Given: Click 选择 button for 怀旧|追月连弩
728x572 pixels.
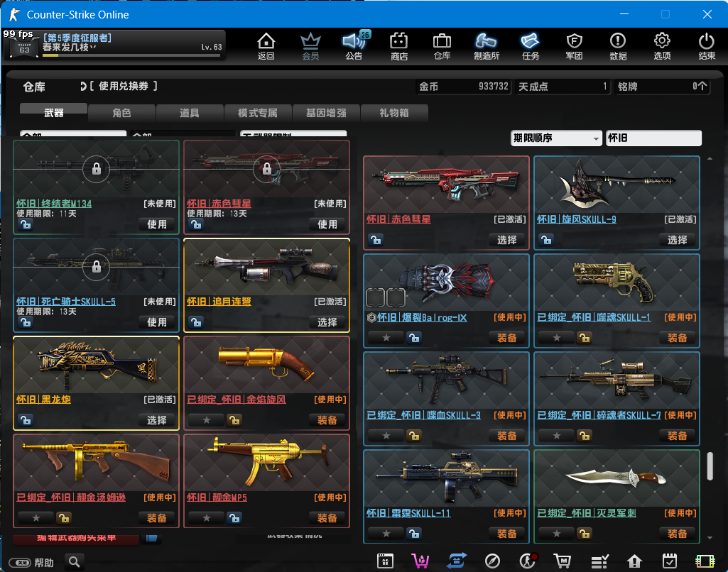Looking at the screenshot, I should (x=327, y=322).
